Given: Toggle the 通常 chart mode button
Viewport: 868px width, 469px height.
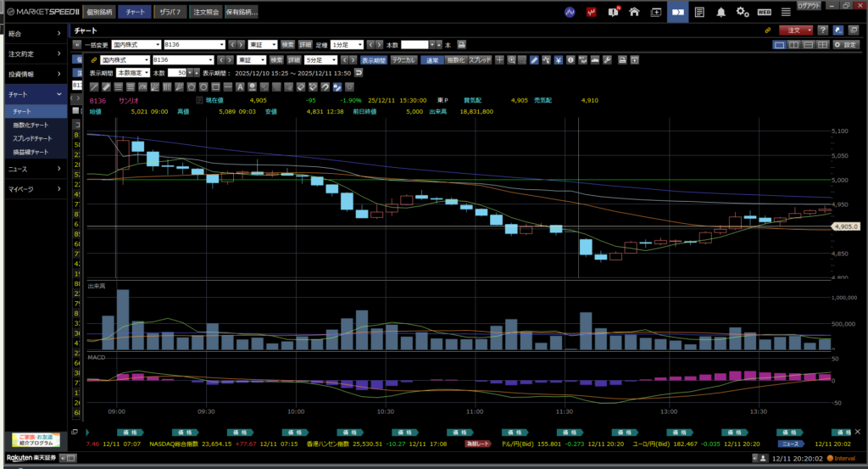Looking at the screenshot, I should point(432,60).
